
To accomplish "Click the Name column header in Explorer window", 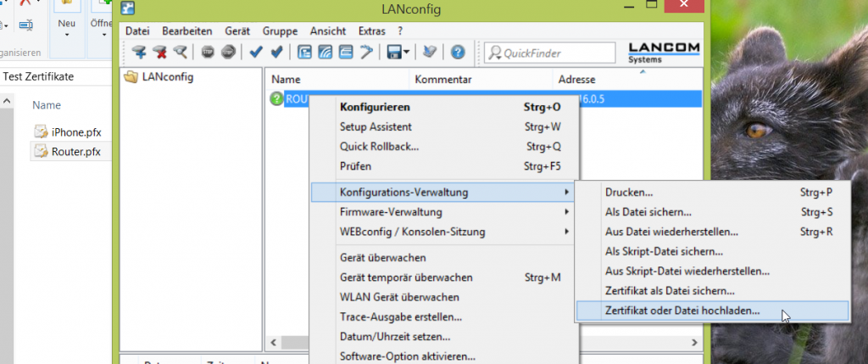I will (x=47, y=105).
